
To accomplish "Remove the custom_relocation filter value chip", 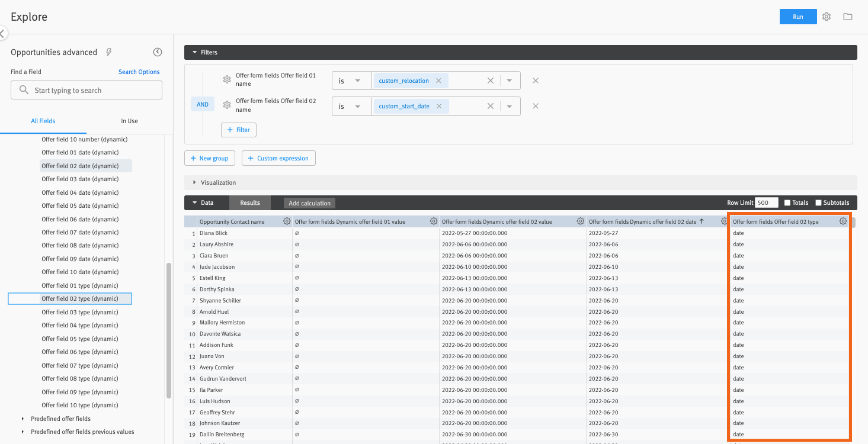I will pos(438,81).
